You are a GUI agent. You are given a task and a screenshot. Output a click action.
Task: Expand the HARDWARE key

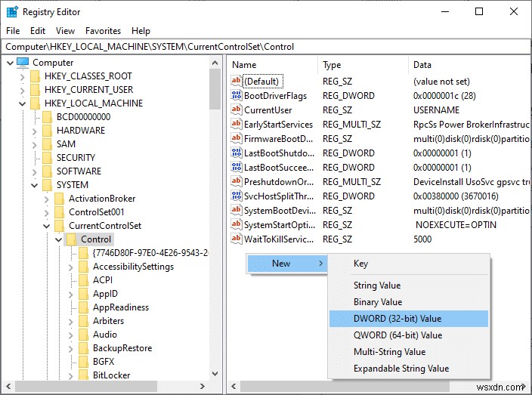click(35, 131)
